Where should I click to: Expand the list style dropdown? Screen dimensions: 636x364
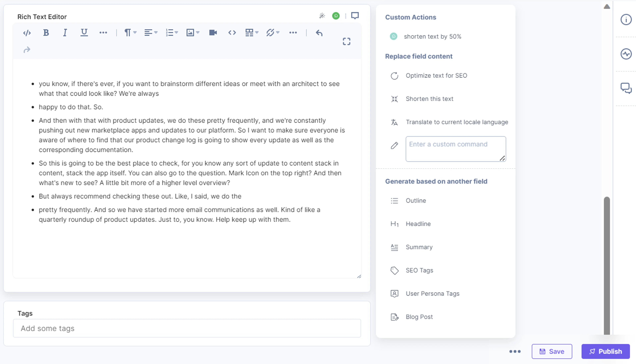[172, 33]
